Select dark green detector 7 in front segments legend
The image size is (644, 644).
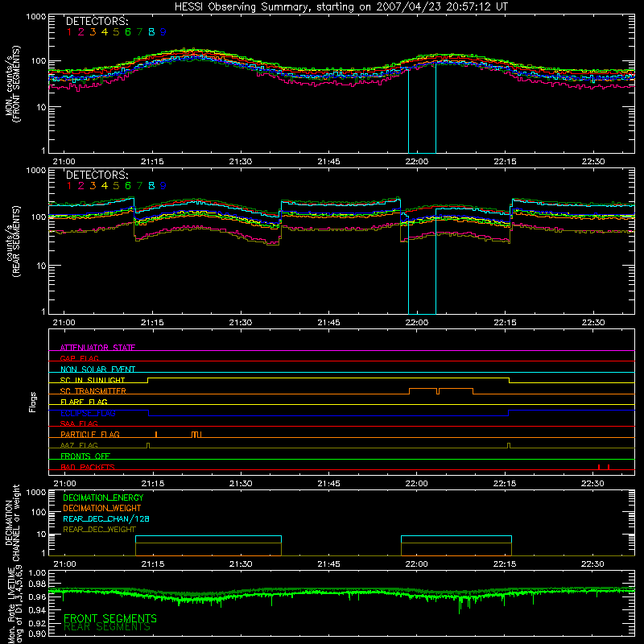pos(139,31)
